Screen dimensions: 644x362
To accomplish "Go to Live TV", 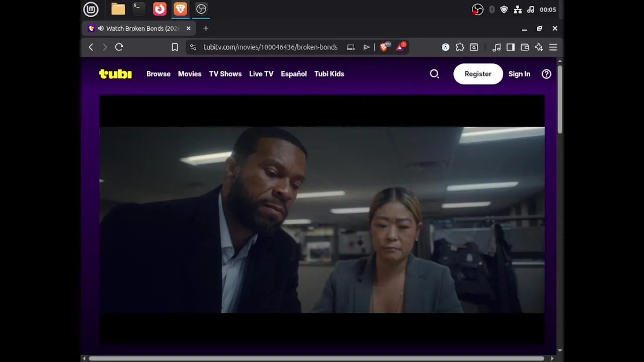I will pyautogui.click(x=261, y=74).
